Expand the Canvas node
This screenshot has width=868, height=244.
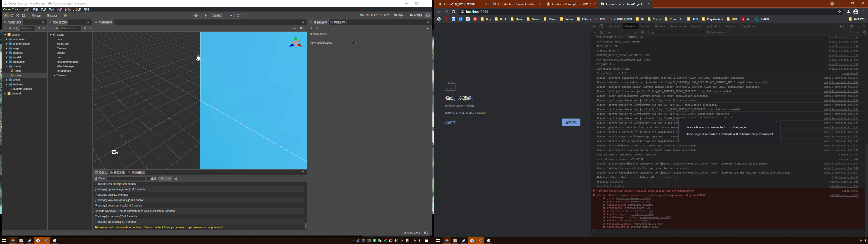(54, 75)
